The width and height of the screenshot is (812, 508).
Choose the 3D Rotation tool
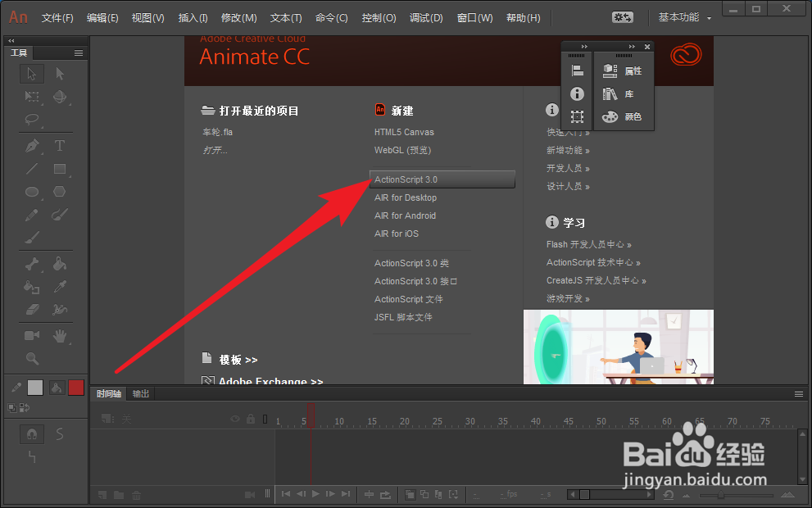pyautogui.click(x=60, y=97)
